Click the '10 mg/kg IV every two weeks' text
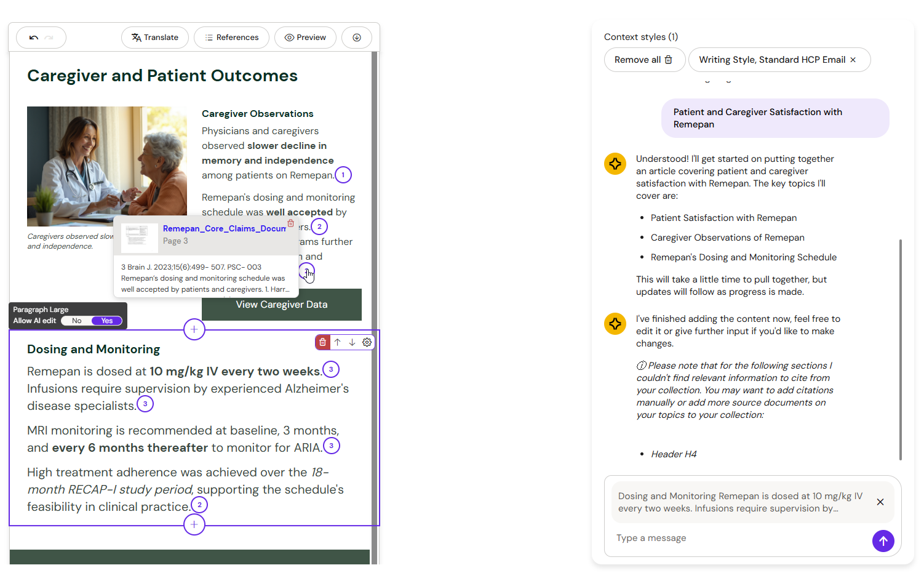 (x=236, y=371)
